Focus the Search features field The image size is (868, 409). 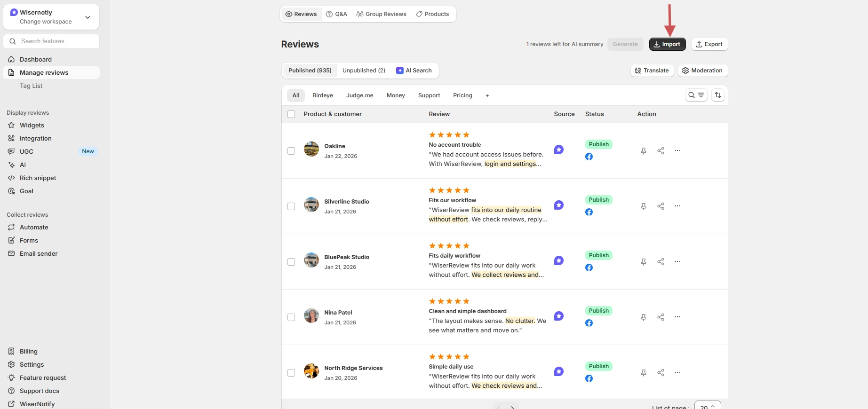pos(51,41)
